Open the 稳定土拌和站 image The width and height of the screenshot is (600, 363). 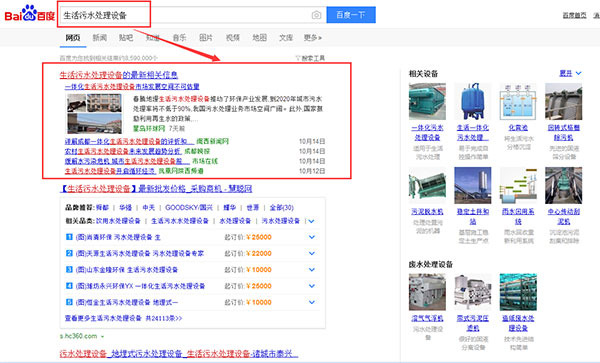point(473,185)
